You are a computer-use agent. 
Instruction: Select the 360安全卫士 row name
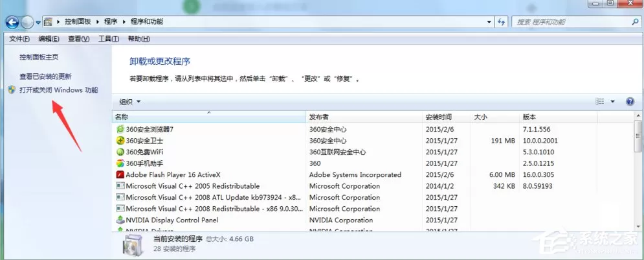pyautogui.click(x=144, y=141)
